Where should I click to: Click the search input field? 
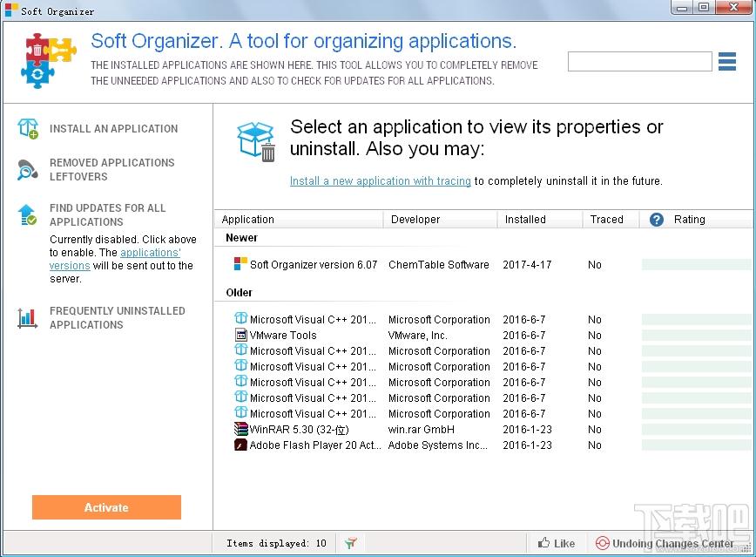640,61
